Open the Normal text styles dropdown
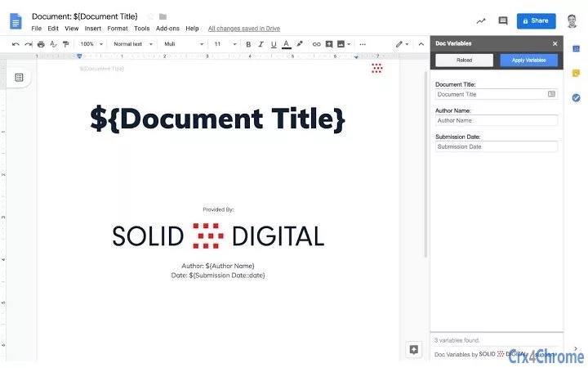 click(133, 44)
